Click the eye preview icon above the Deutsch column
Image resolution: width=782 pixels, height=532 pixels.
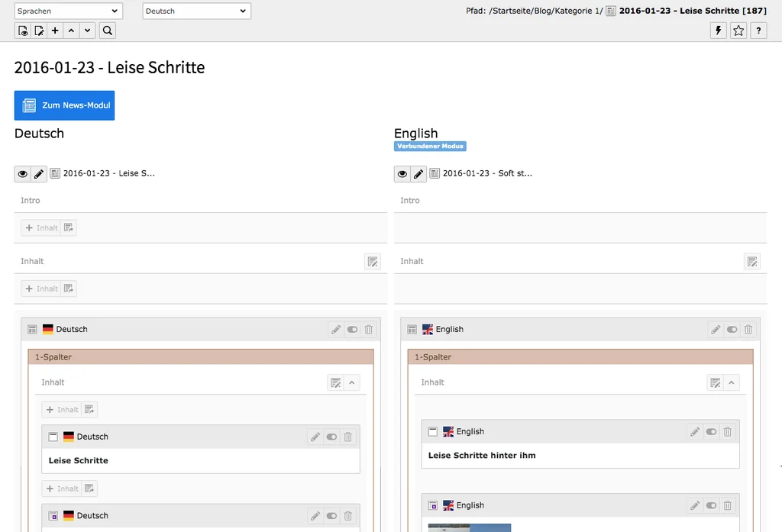21,173
